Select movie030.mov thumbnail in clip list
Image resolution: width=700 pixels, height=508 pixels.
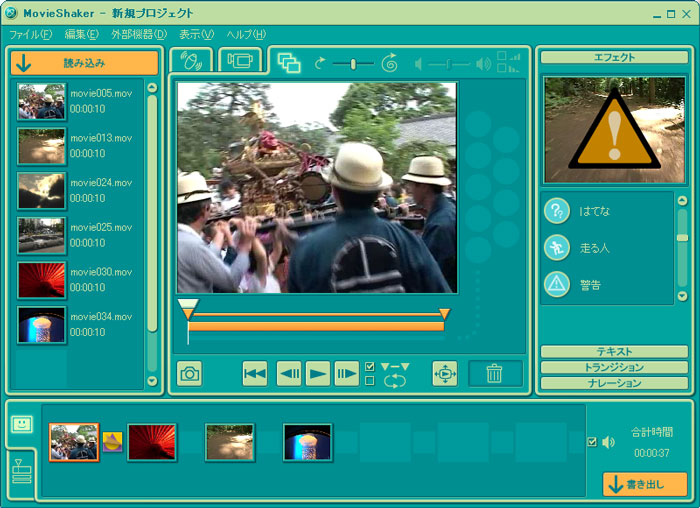coord(41,280)
